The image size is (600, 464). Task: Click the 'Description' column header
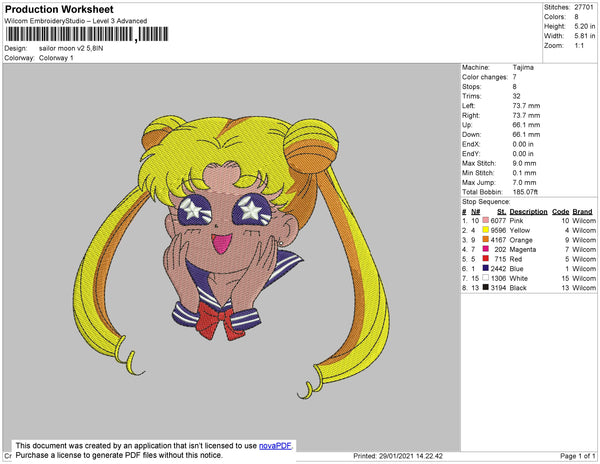coord(528,212)
